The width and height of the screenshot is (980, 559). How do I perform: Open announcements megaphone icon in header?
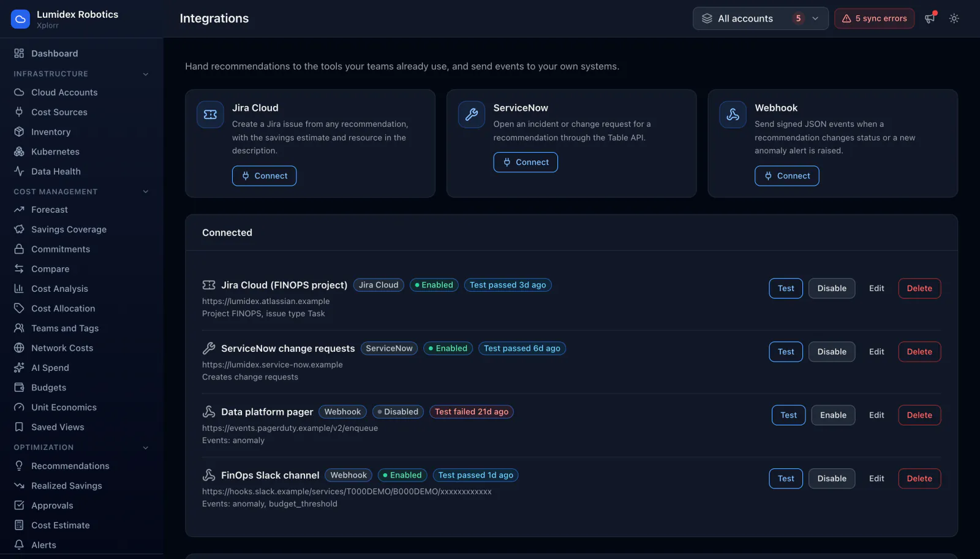point(930,18)
